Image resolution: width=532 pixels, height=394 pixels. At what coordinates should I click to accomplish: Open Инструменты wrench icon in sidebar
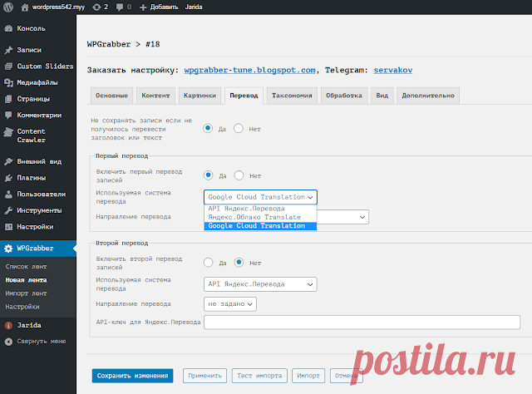pyautogui.click(x=8, y=210)
